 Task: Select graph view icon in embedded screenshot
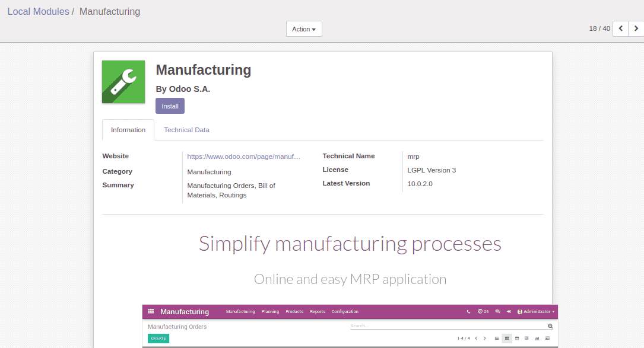coord(537,338)
